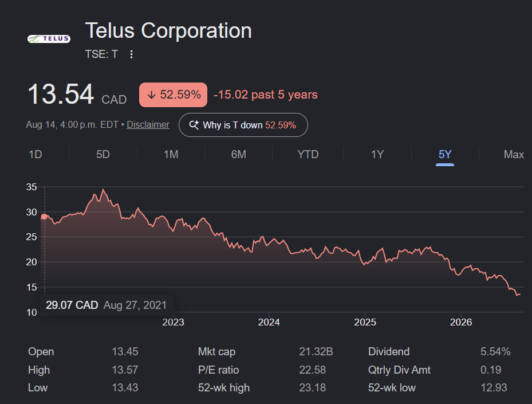Click the red 52.59% change badge

(x=173, y=95)
